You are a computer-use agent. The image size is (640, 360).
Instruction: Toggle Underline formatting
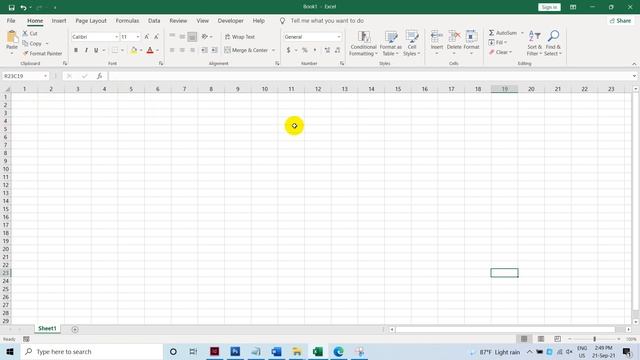point(96,50)
